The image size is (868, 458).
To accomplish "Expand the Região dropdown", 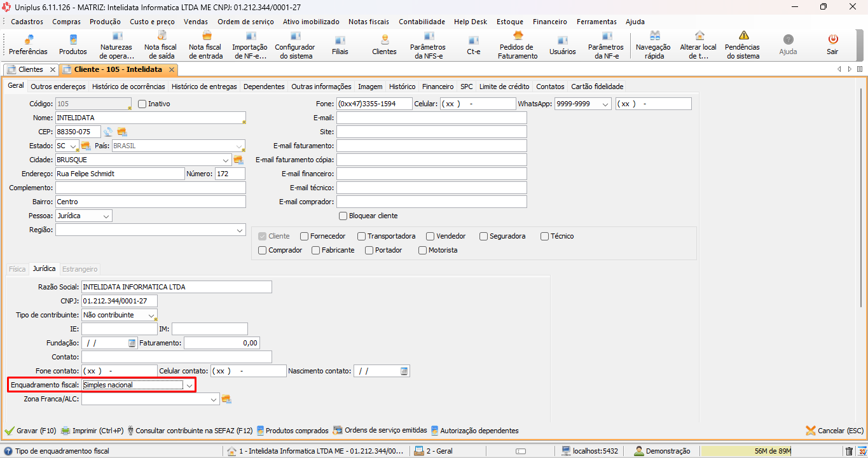I will [240, 230].
